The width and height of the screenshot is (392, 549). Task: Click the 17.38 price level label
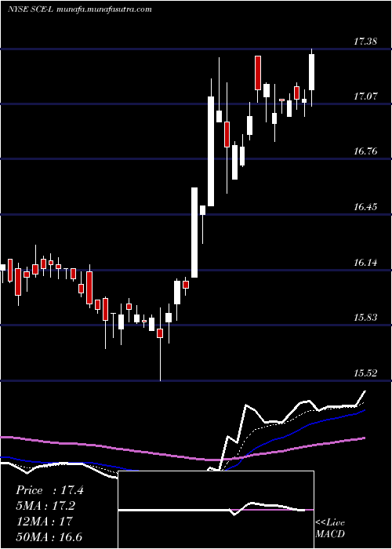(x=365, y=42)
